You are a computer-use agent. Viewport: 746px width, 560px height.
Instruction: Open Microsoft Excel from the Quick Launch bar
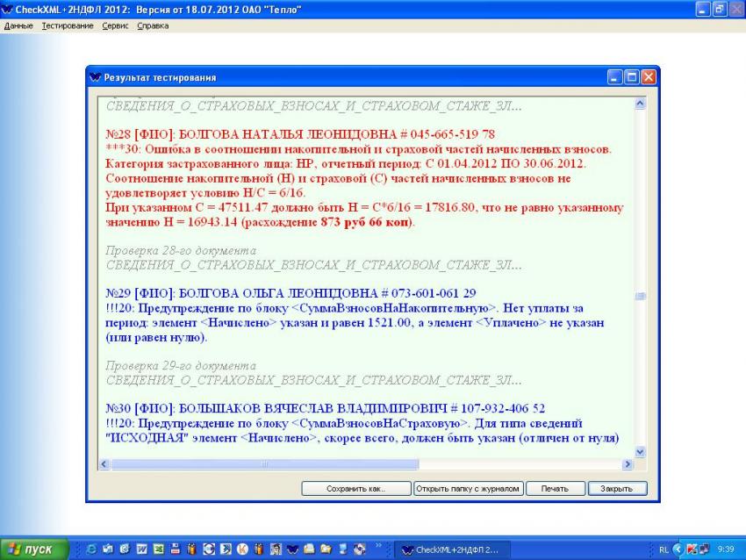click(x=158, y=549)
